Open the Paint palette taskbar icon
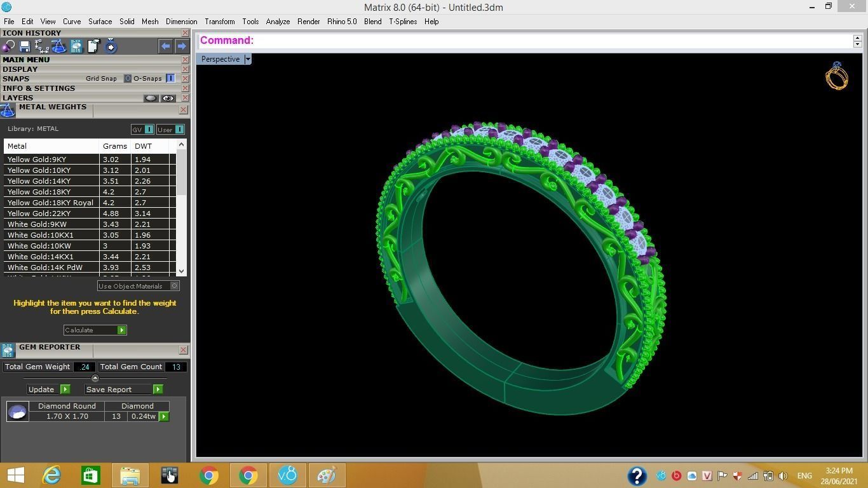 pos(327,475)
